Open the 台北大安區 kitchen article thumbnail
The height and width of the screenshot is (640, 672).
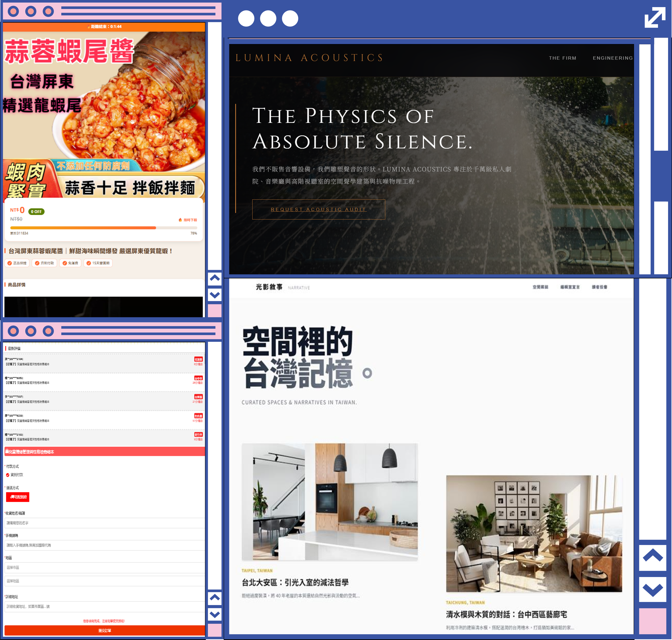click(329, 502)
